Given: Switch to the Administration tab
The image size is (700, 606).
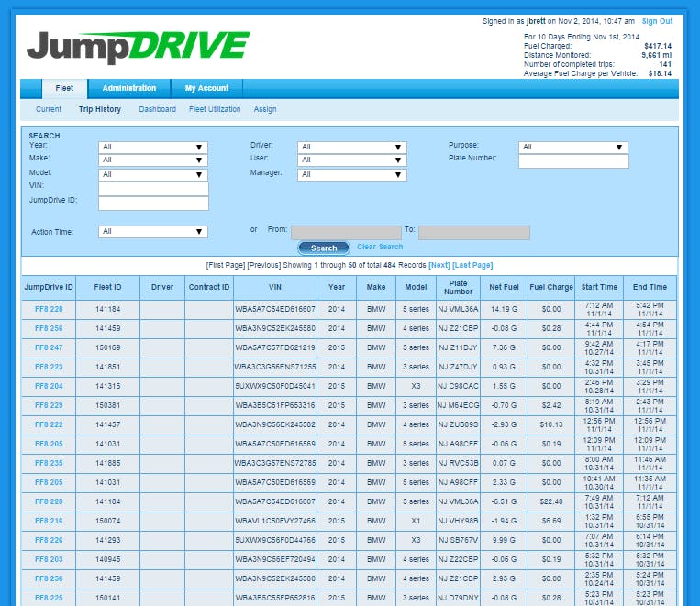Looking at the screenshot, I should [129, 88].
